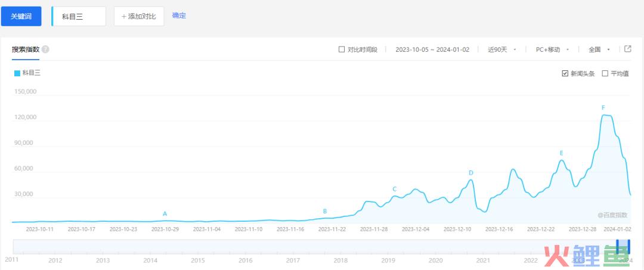Enable the 对比时间段 checkbox

[x=342, y=49]
